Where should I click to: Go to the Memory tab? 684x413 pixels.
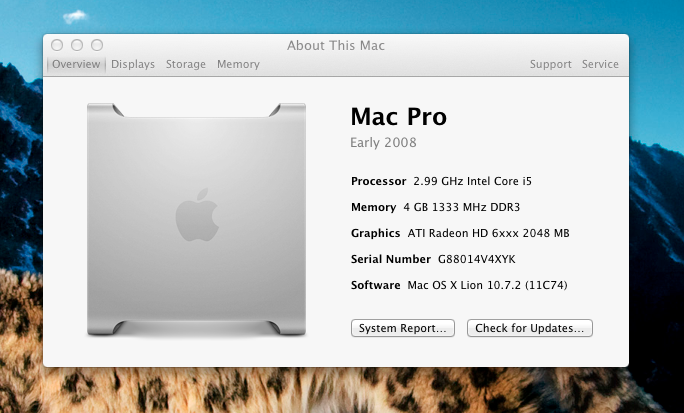(238, 64)
